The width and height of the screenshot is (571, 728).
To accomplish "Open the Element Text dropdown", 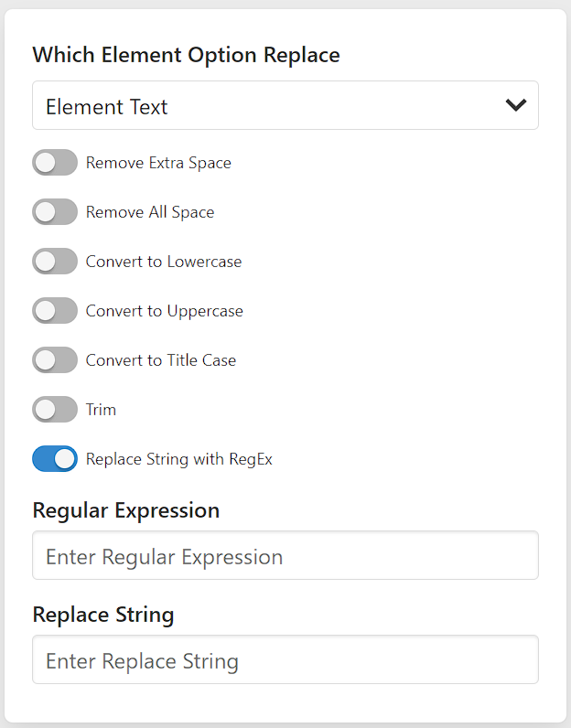I will click(275, 106).
